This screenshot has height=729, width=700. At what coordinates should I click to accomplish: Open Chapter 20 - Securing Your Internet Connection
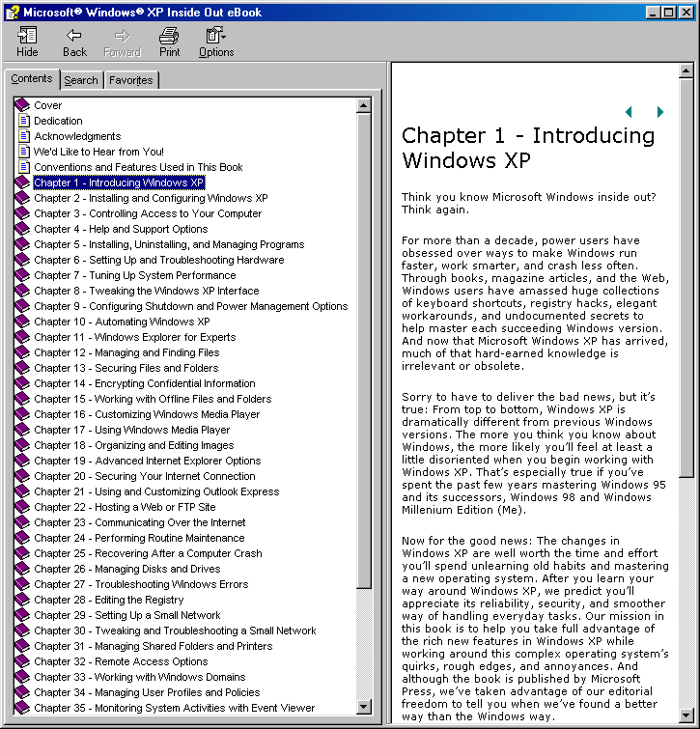[145, 476]
